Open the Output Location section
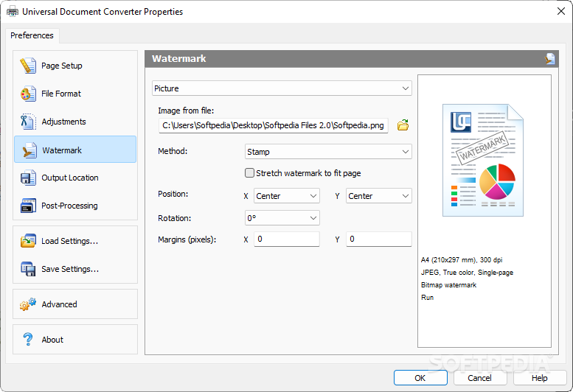 (75, 178)
